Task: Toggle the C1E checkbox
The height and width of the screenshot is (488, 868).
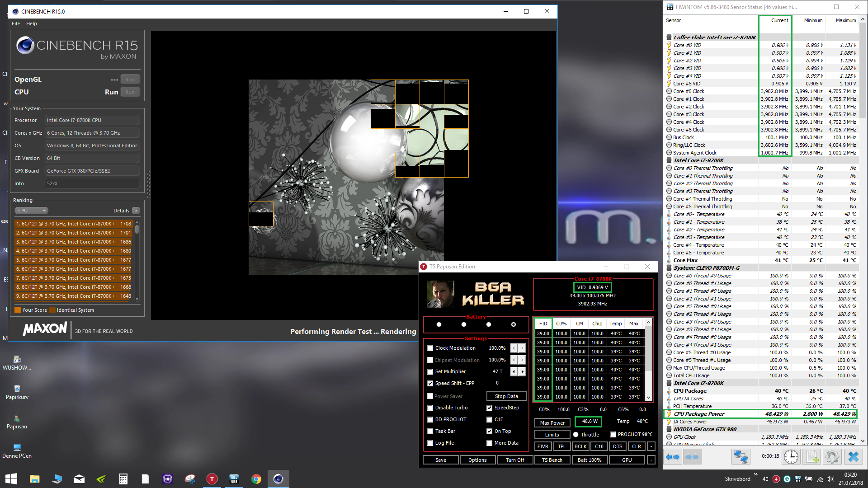Action: click(490, 419)
